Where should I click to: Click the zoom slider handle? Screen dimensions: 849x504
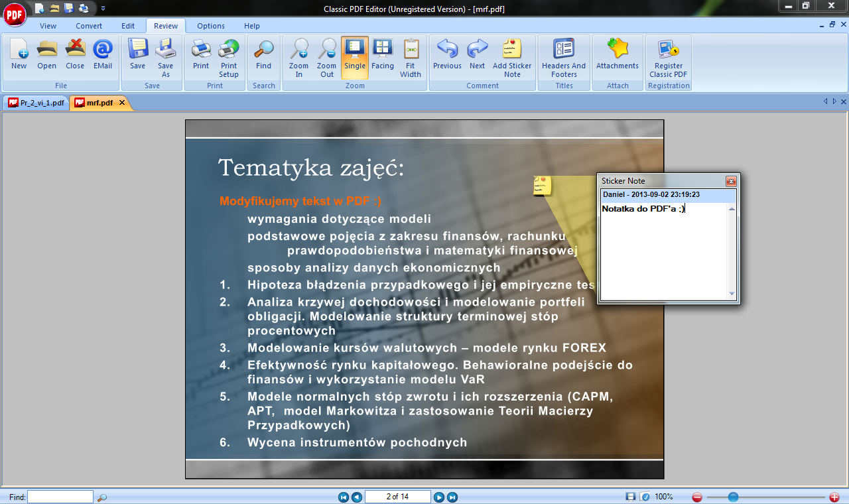point(733,497)
